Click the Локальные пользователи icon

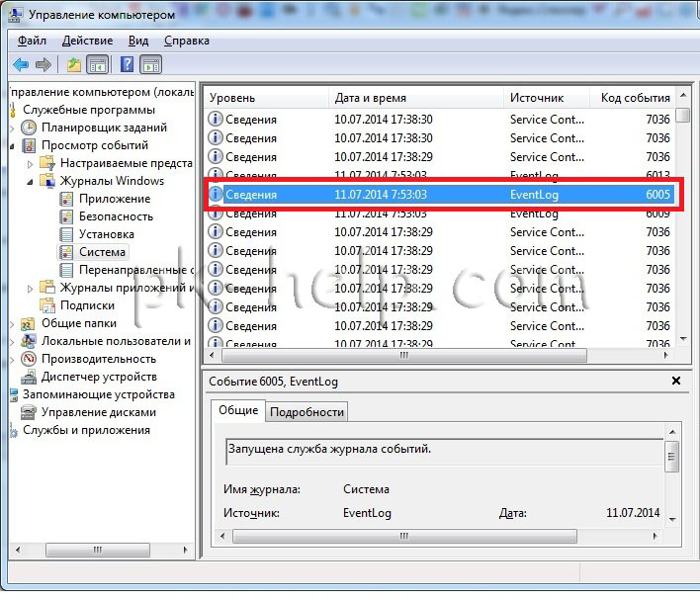click(29, 342)
